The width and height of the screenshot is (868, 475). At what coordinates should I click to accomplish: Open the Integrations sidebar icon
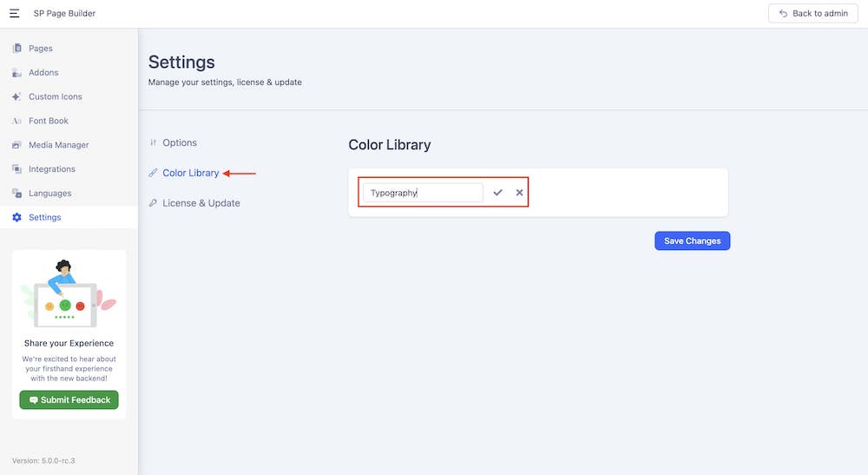click(x=17, y=168)
